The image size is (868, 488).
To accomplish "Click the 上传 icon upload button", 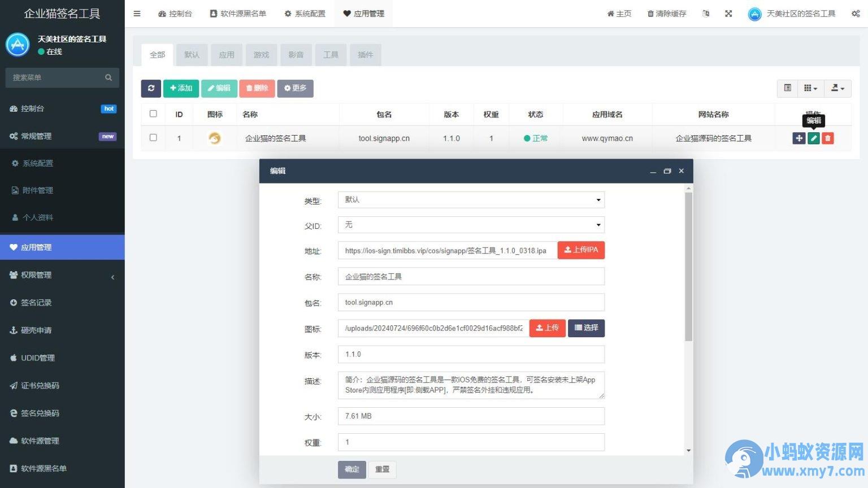I will (547, 328).
